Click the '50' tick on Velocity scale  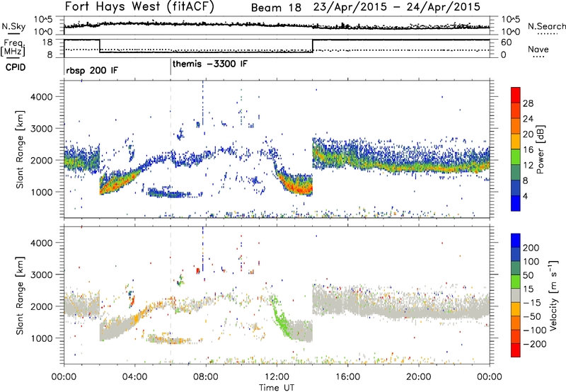click(528, 275)
